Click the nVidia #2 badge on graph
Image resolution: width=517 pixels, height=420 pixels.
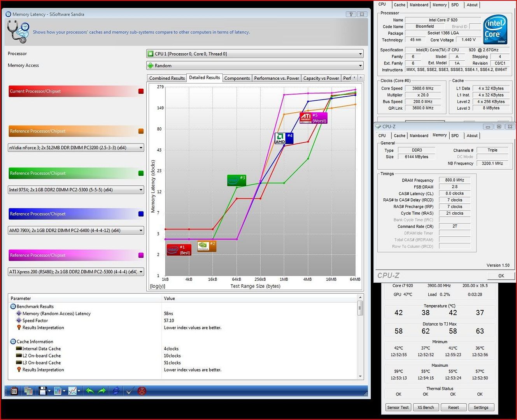point(207,246)
